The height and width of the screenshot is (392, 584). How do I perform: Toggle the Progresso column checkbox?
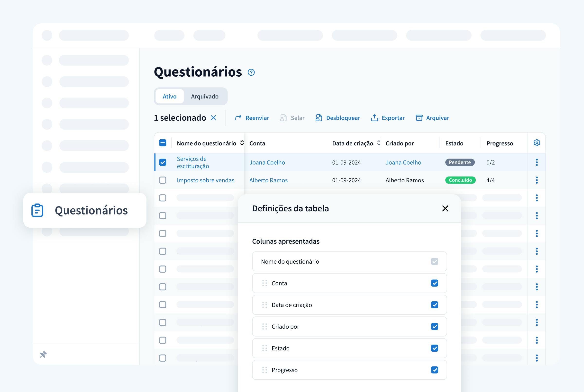[434, 370]
